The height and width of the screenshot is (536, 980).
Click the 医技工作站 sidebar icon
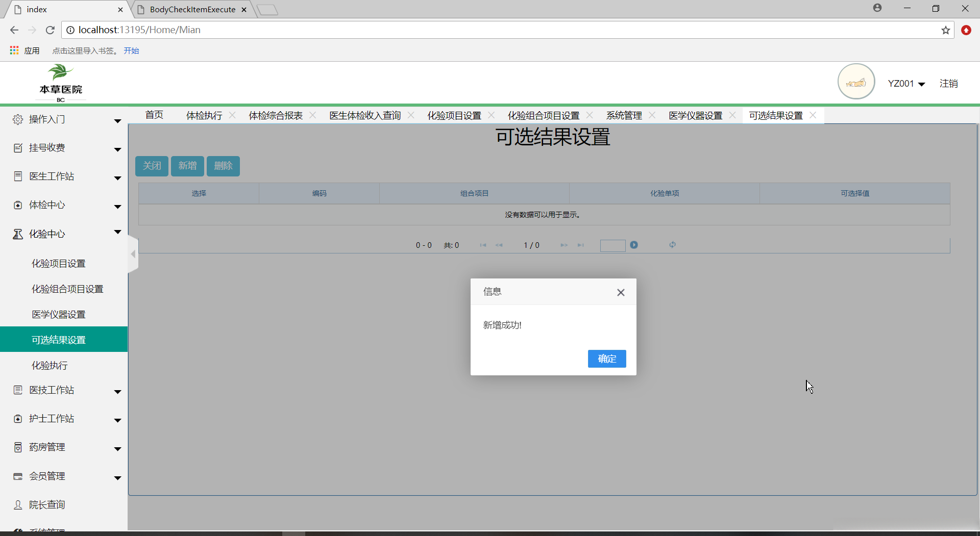click(18, 390)
